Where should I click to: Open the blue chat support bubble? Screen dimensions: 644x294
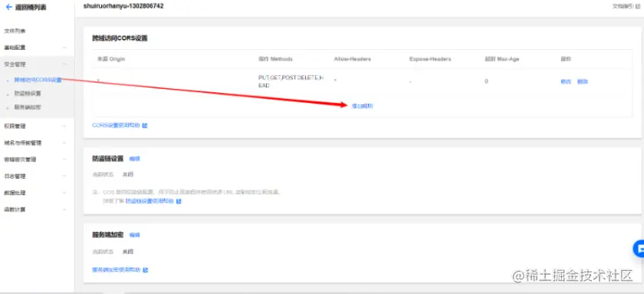click(x=639, y=249)
